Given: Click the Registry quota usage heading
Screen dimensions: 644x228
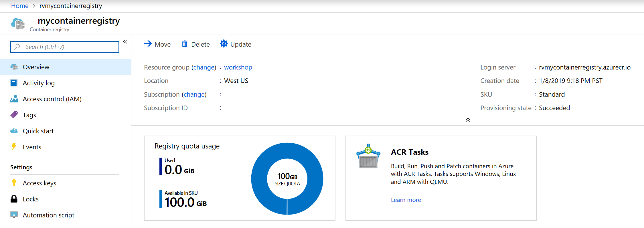Looking at the screenshot, I should [187, 146].
